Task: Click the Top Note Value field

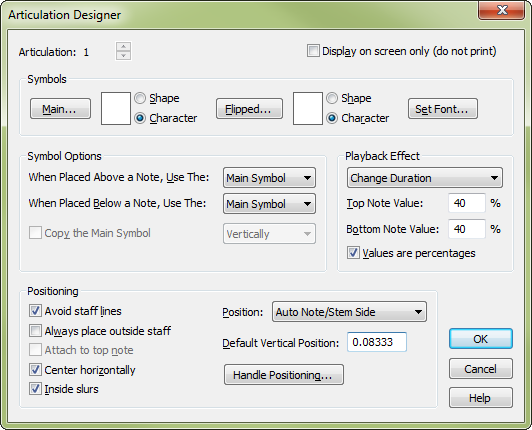Action: (x=467, y=203)
